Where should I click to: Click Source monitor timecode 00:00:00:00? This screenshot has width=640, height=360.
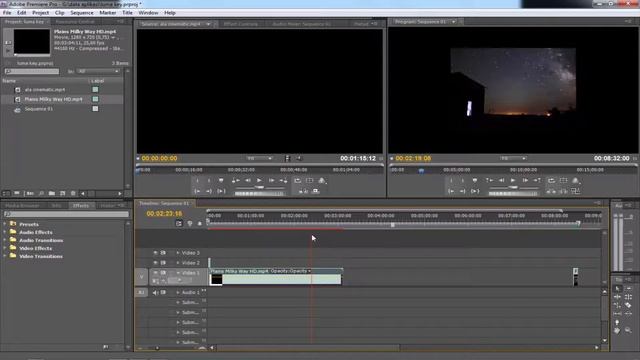coord(160,158)
